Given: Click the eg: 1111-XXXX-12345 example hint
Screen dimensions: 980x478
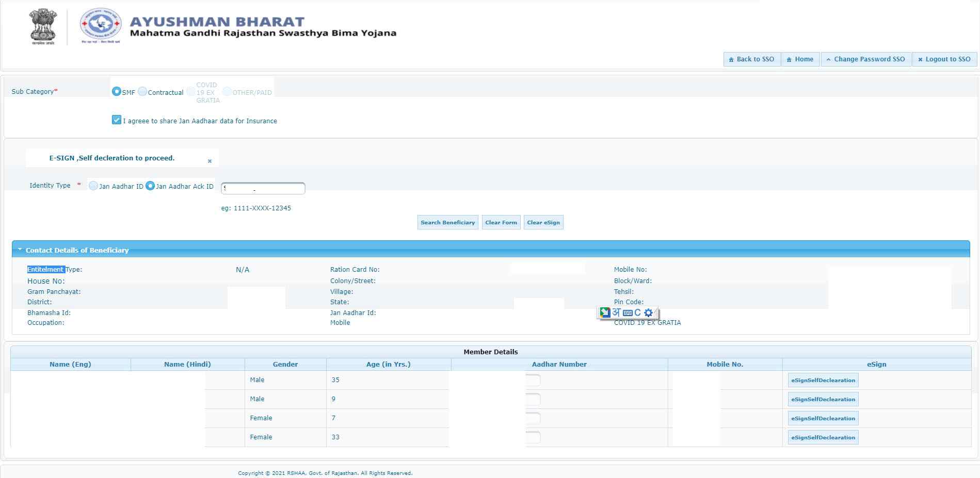Looking at the screenshot, I should 256,208.
